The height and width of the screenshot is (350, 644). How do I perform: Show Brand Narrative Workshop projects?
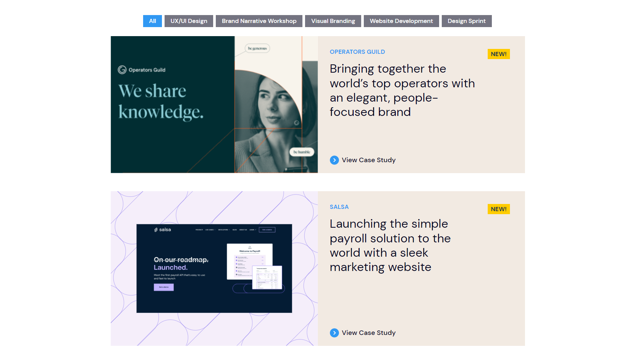coord(259,21)
